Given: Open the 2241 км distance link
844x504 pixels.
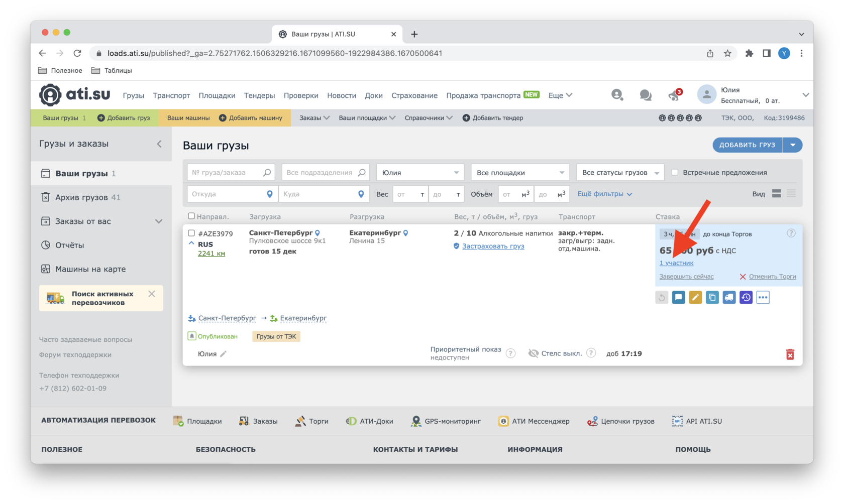Looking at the screenshot, I should 212,254.
